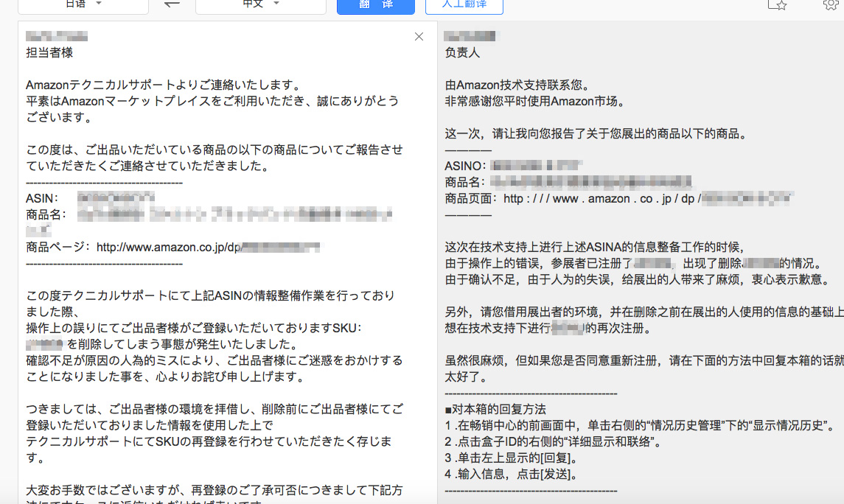Click the translated line starting '这次在技术支持上进行上述ASINA'

[x=595, y=248]
